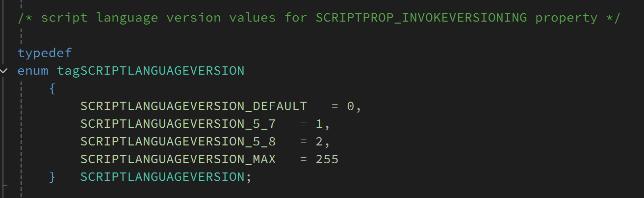Viewport: 644px width, 198px height.
Task: Click the value 0 after DEFAULT
Action: point(351,106)
